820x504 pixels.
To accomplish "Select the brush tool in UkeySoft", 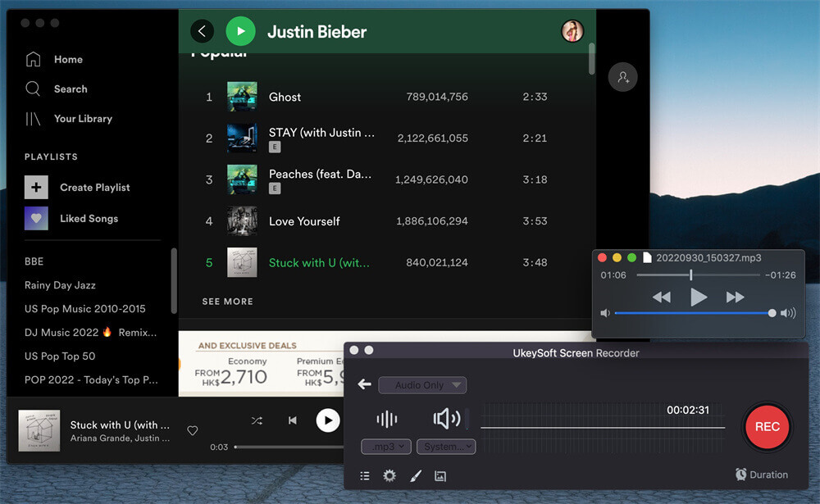I will tap(416, 476).
